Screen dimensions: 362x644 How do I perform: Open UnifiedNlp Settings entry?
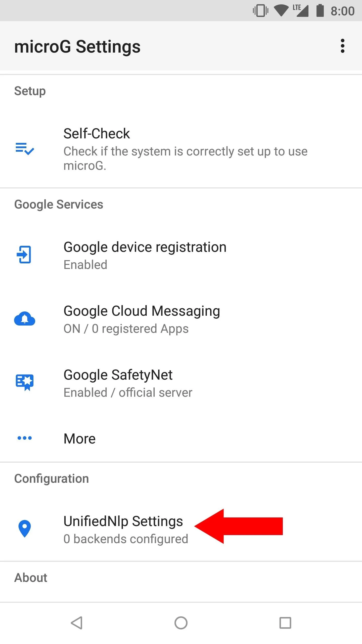coord(123,521)
